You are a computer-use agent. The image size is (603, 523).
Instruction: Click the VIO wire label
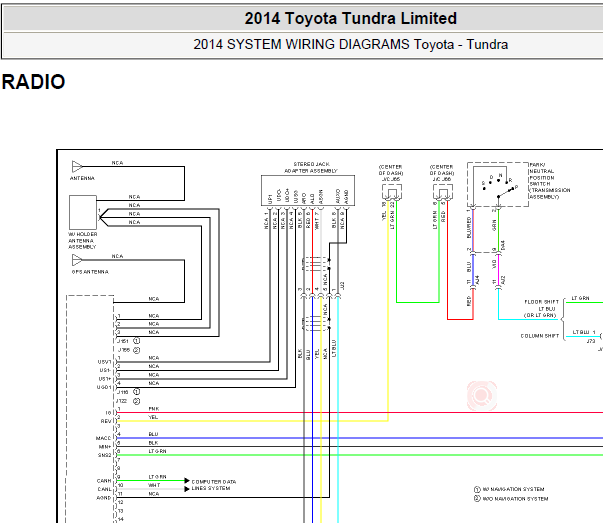[x=494, y=264]
